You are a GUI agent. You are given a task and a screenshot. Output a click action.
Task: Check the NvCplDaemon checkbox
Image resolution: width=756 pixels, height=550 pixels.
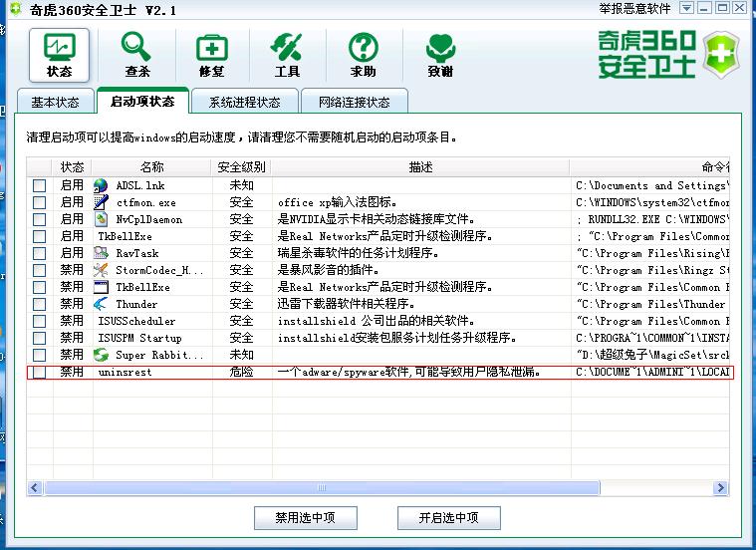click(x=40, y=219)
